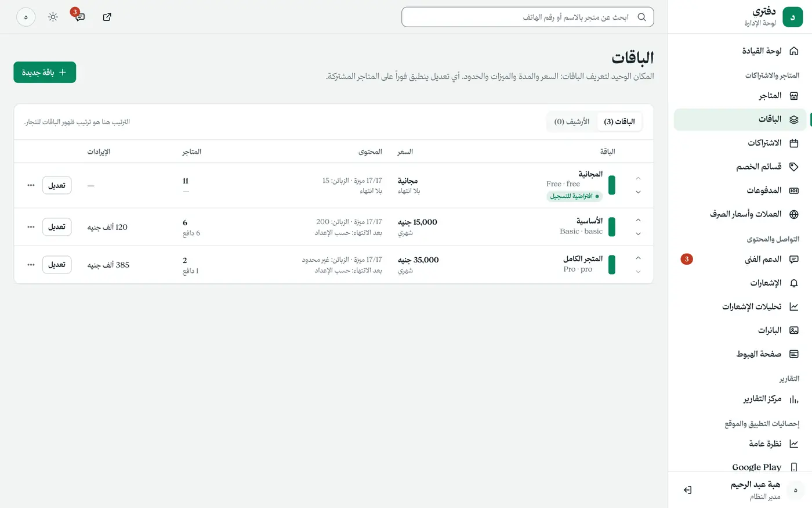This screenshot has width=812, height=508.
Task: Click the globe icon for العملات وأسعار الصرف
Action: 794,214
